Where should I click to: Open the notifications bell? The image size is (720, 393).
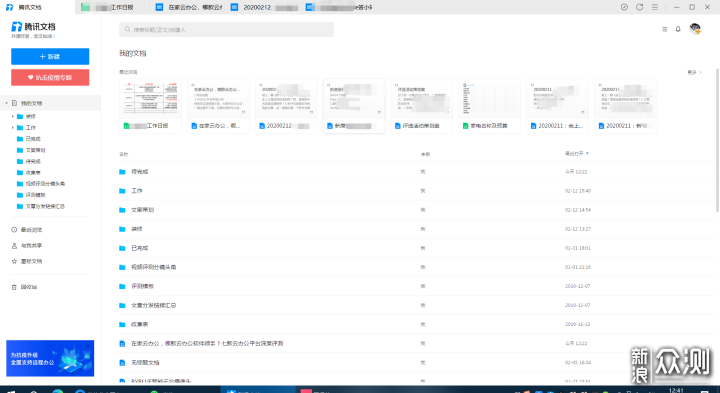678,29
